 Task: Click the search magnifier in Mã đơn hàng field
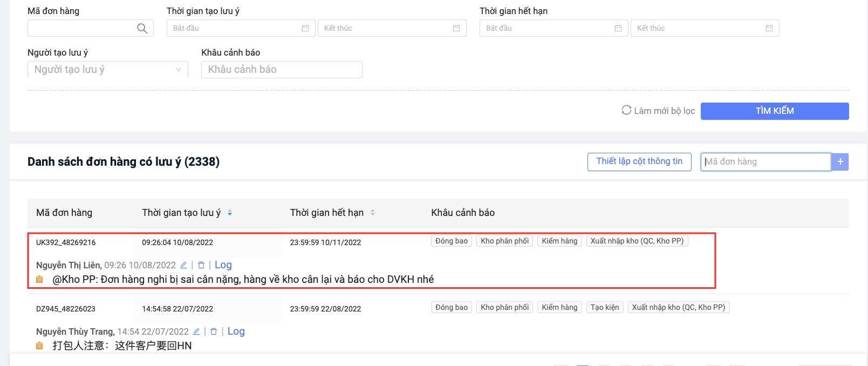[142, 29]
